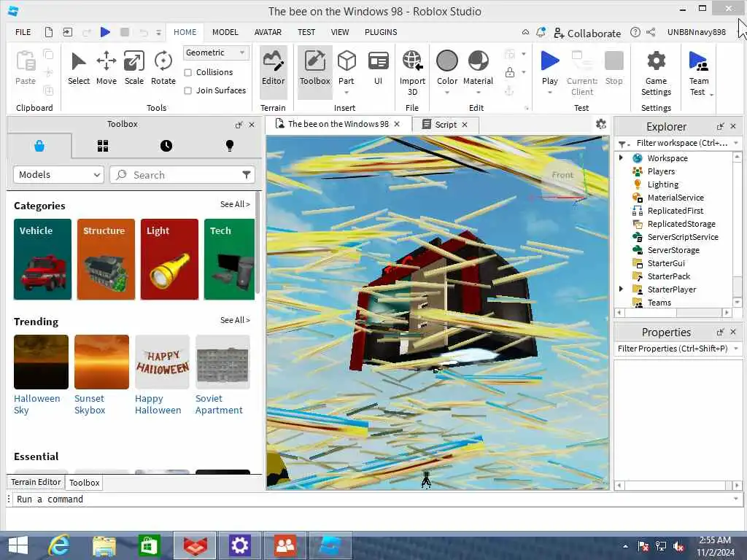Open viewport settings gear icon
Image resolution: width=747 pixels, height=560 pixels.
tap(601, 124)
